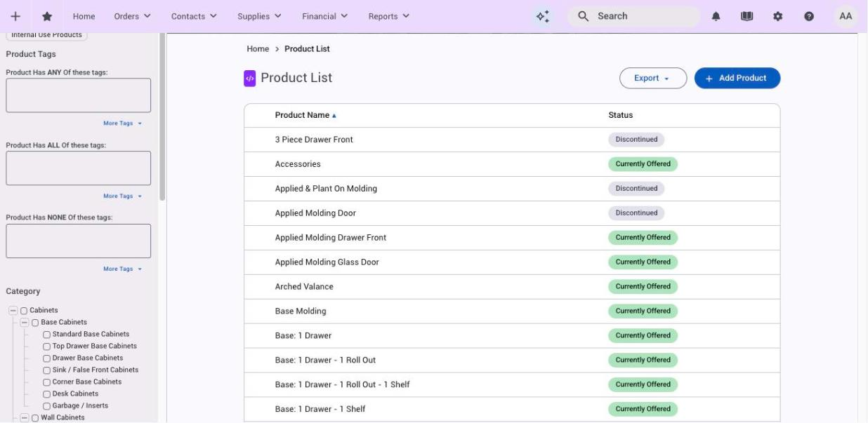
Task: Collapse the Base Cabinets tree node
Action: coord(25,323)
